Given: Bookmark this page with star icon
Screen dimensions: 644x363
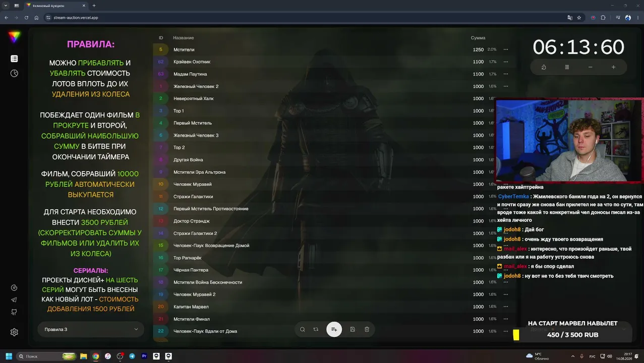Looking at the screenshot, I should 579,18.
